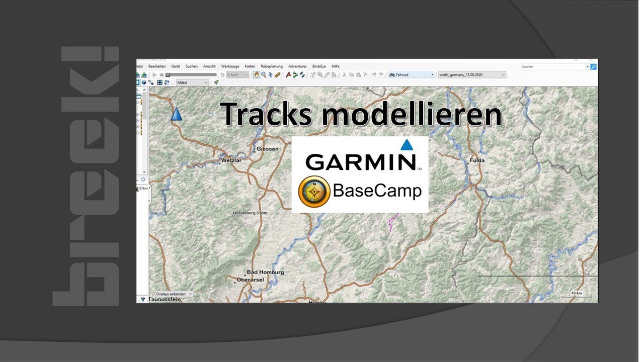The height and width of the screenshot is (362, 644).
Task: Open the Werkzeuge menu
Action: tap(230, 66)
